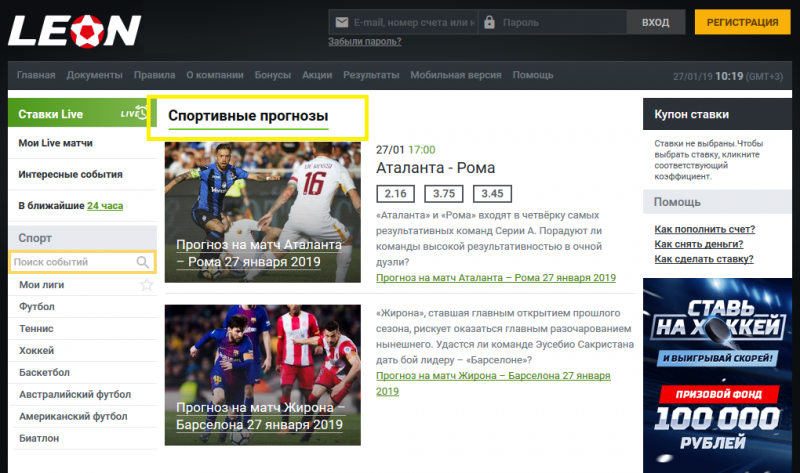Click the LIVE clock icon on Ставки Live
This screenshot has width=800, height=473.
134,113
